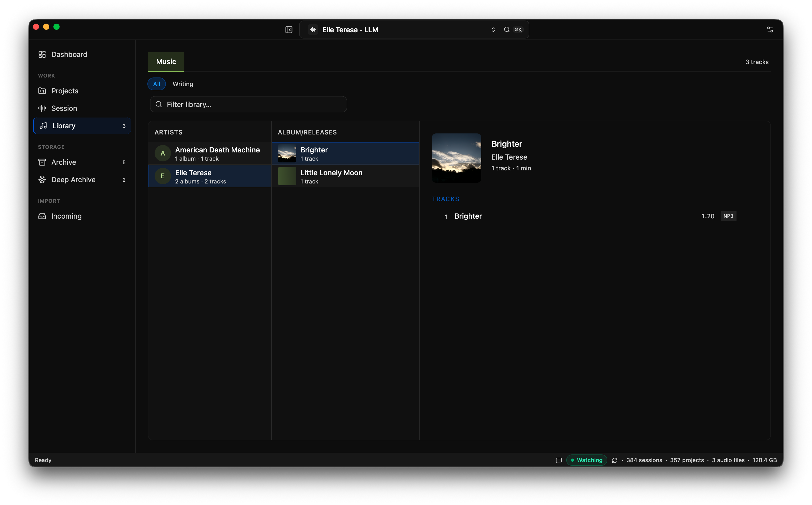The height and width of the screenshot is (505, 812).
Task: Click the E avatar for Elle Terese
Action: click(163, 176)
